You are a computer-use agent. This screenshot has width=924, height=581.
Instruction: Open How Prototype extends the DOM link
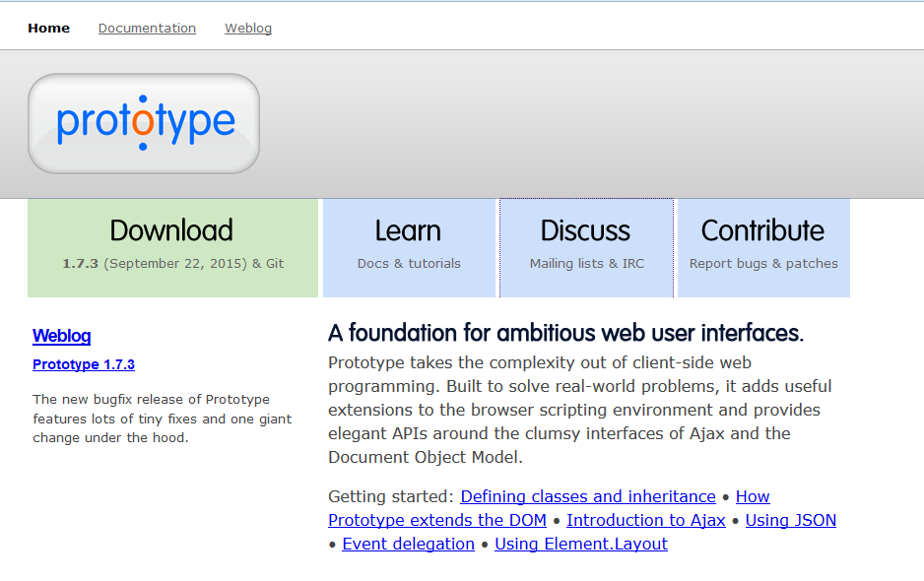[437, 520]
